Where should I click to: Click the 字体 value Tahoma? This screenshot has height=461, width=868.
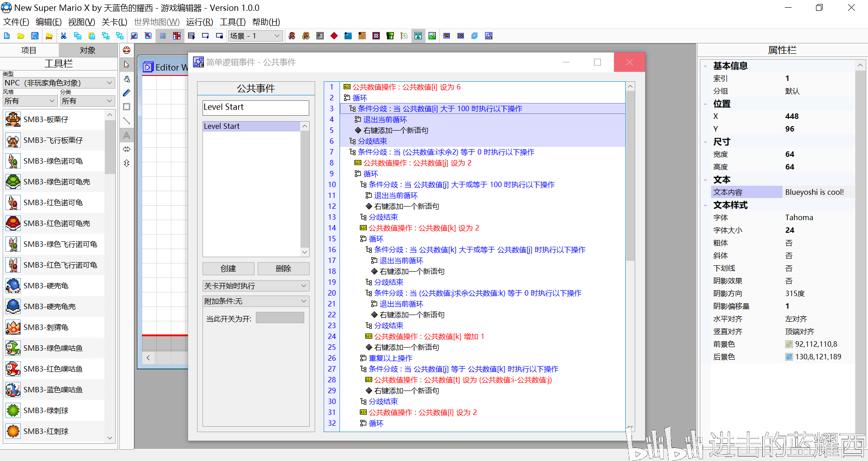799,218
